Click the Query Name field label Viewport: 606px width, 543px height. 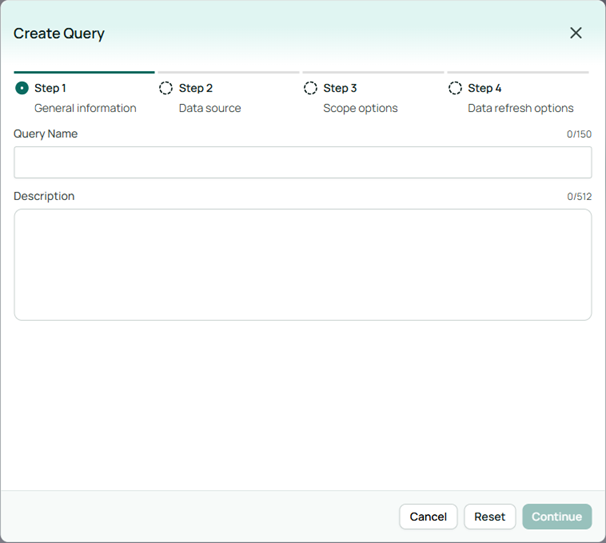pyautogui.click(x=46, y=134)
